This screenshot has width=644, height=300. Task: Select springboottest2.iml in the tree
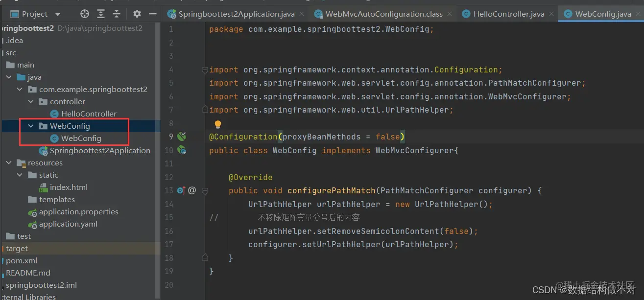pyautogui.click(x=41, y=285)
